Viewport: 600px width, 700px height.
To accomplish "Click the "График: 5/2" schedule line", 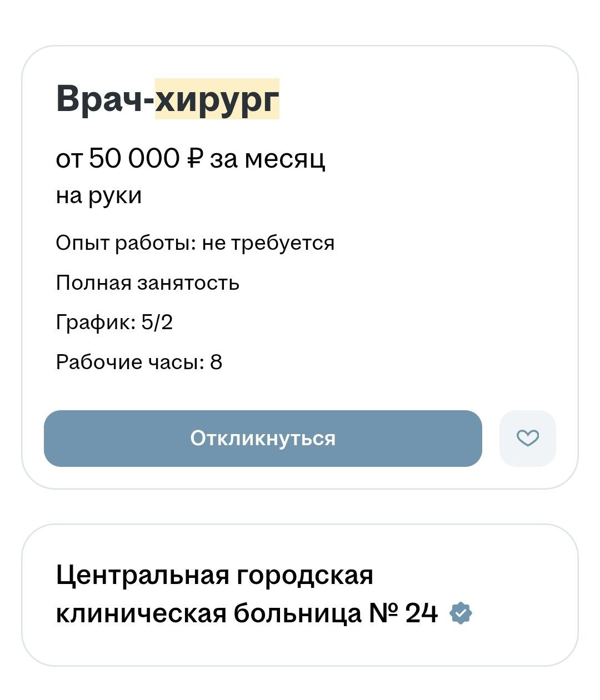I will (x=114, y=323).
